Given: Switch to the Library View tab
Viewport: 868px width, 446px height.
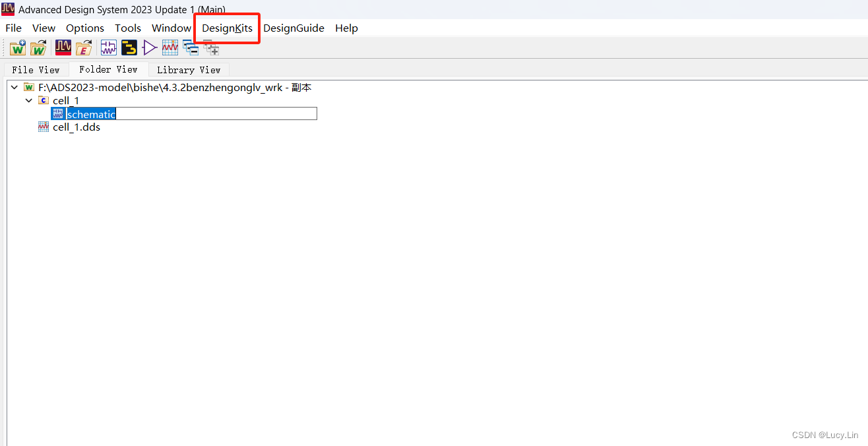Looking at the screenshot, I should coord(189,69).
